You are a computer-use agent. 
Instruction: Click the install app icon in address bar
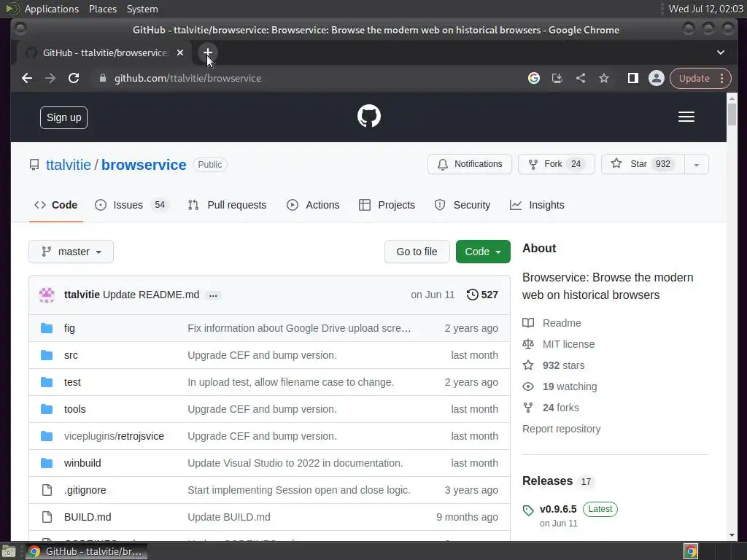click(x=557, y=78)
